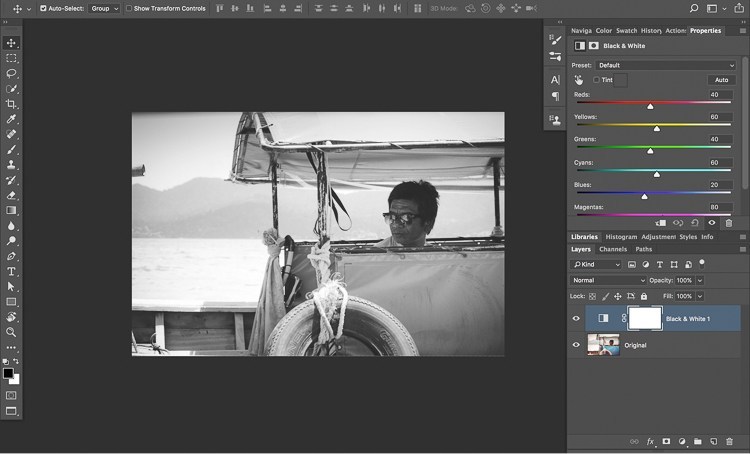Select the Pen tool
The width and height of the screenshot is (750, 454).
[11, 256]
